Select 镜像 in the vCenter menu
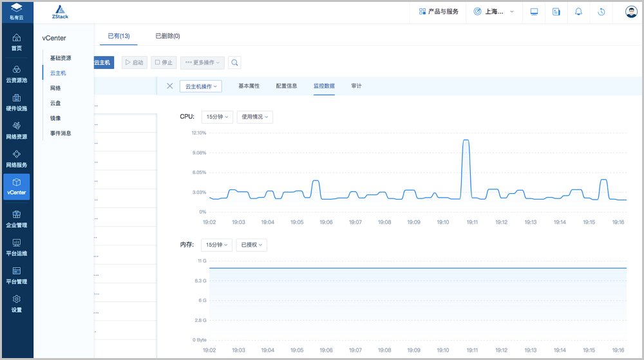Viewport: 644px width, 360px height. point(55,118)
